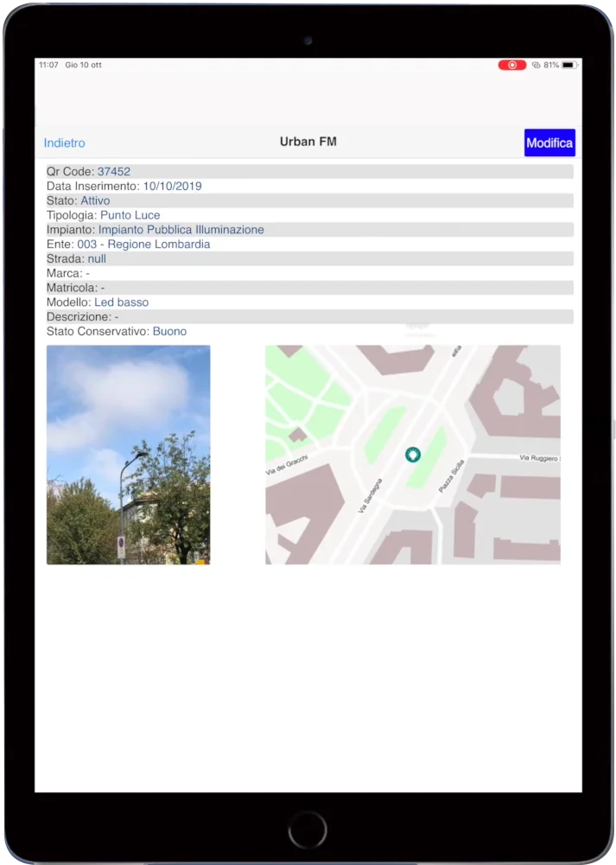Tap the date Gio 10 ott

click(83, 65)
